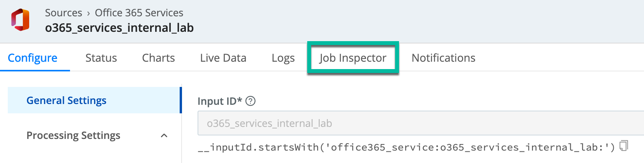Open Processing Settings in the sidebar
The width and height of the screenshot is (644, 163).
[x=73, y=135]
